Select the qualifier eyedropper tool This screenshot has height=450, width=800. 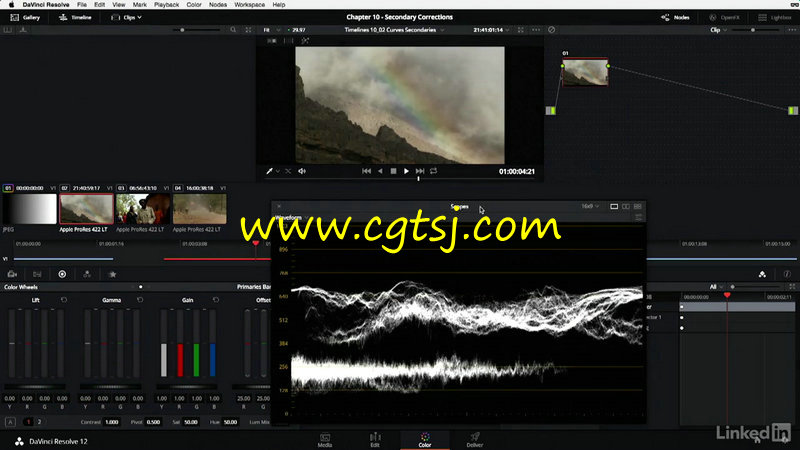click(x=269, y=171)
